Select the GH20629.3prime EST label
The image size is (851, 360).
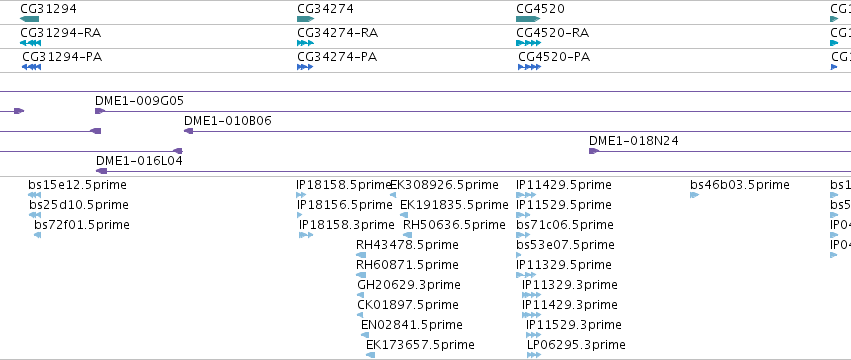(409, 285)
